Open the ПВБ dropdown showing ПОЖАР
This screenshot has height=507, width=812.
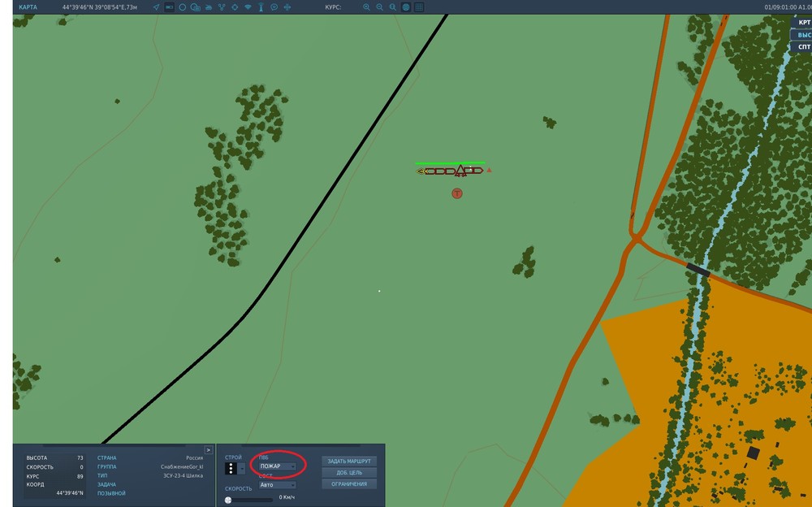278,466
